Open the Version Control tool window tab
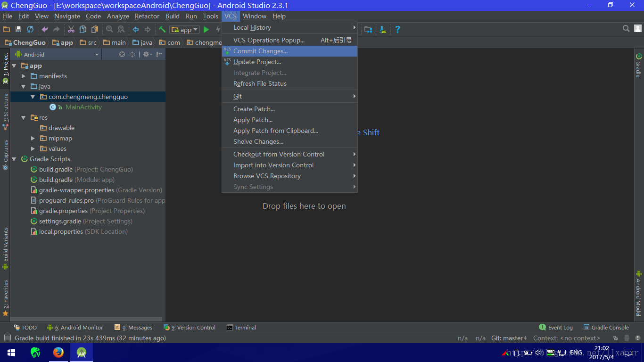Image resolution: width=644 pixels, height=362 pixels. [190, 328]
